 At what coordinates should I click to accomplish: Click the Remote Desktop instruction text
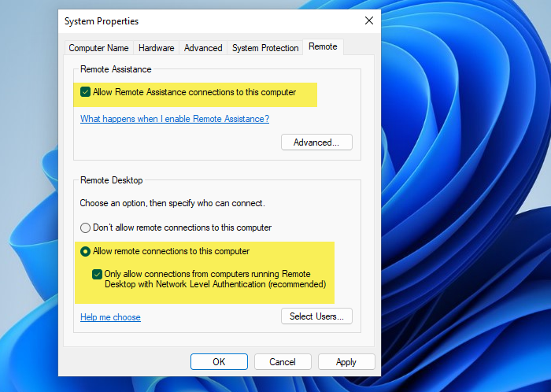172,203
